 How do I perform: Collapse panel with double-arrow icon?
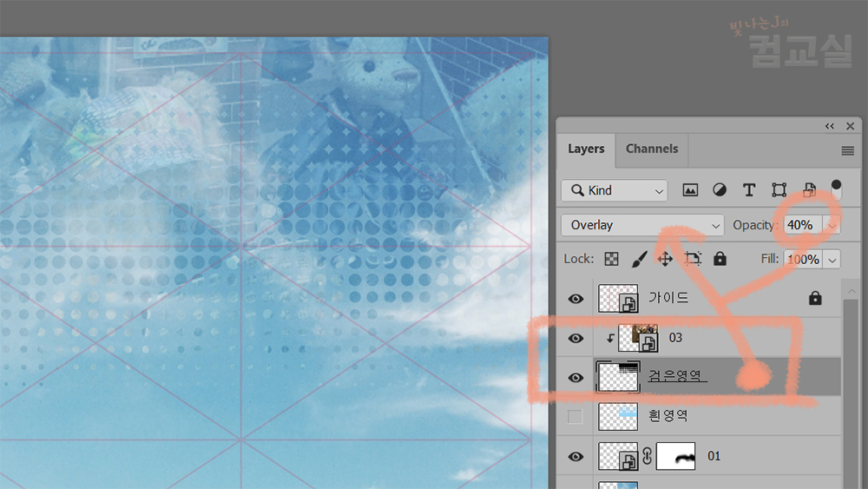(x=829, y=126)
